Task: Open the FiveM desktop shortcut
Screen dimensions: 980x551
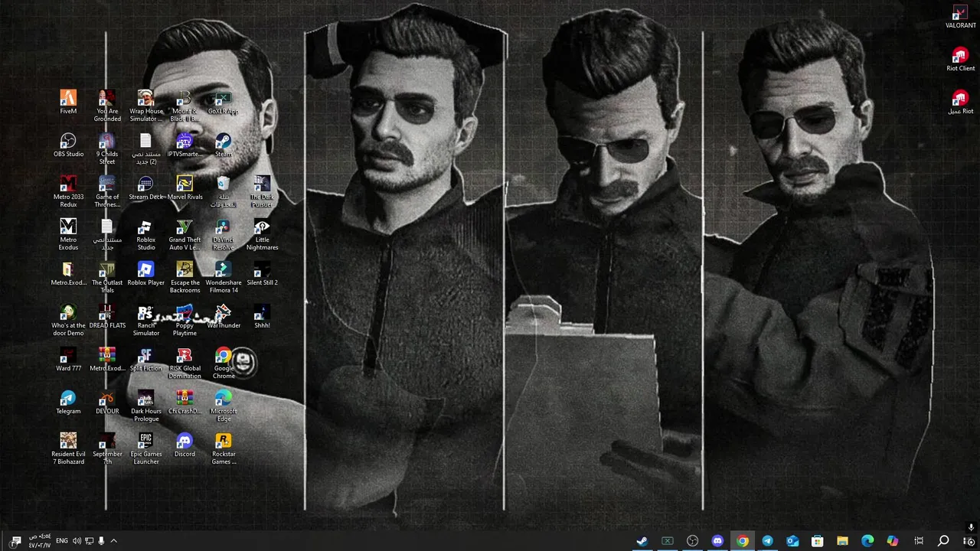Action: tap(68, 102)
